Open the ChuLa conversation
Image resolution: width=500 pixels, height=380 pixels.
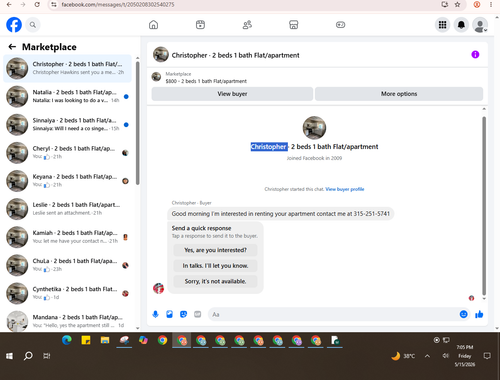coord(67,265)
